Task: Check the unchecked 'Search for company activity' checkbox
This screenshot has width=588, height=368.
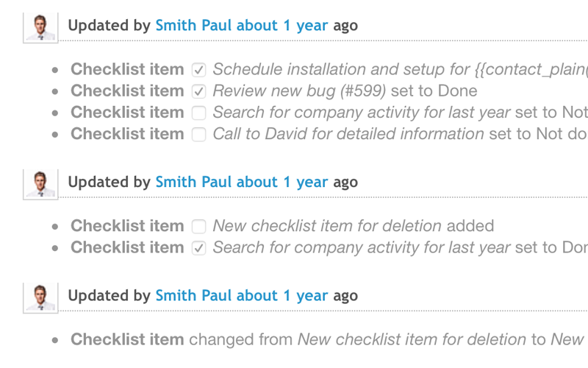Action: pyautogui.click(x=198, y=113)
